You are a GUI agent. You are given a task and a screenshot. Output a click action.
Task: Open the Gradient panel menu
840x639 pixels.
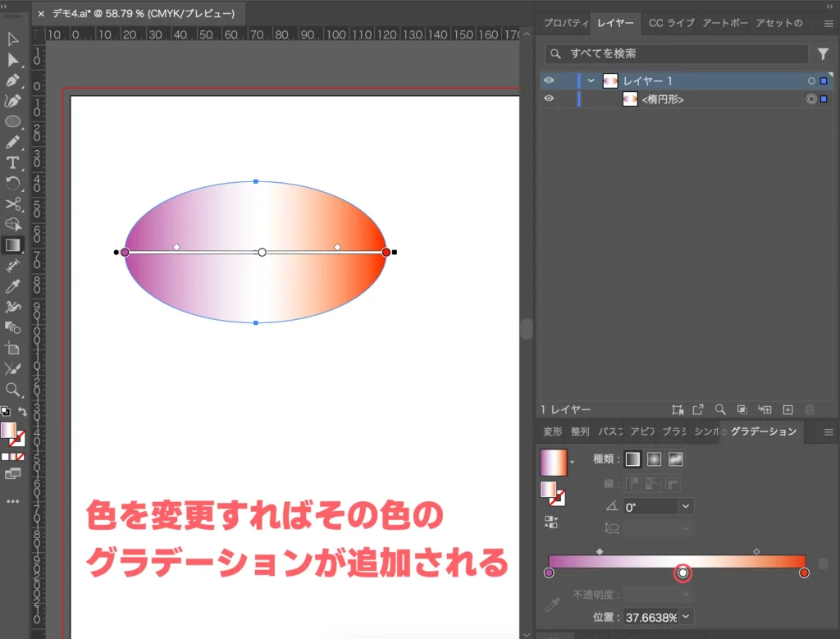pyautogui.click(x=829, y=431)
